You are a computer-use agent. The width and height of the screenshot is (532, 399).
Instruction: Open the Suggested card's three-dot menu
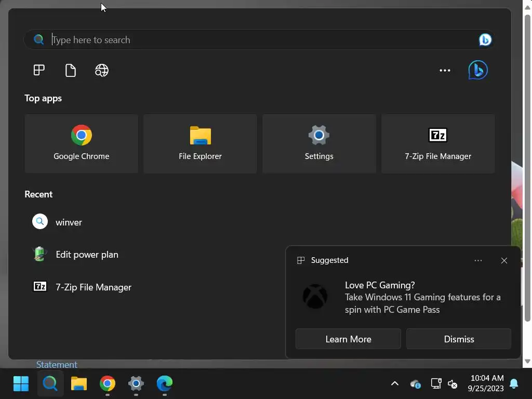(x=478, y=261)
